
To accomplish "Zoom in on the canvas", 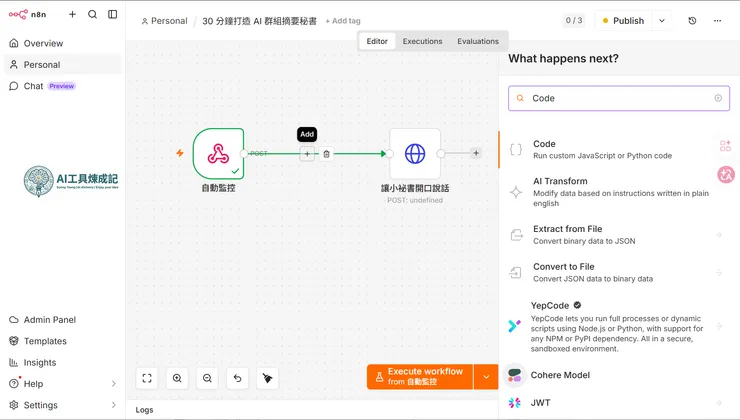I will tap(177, 378).
